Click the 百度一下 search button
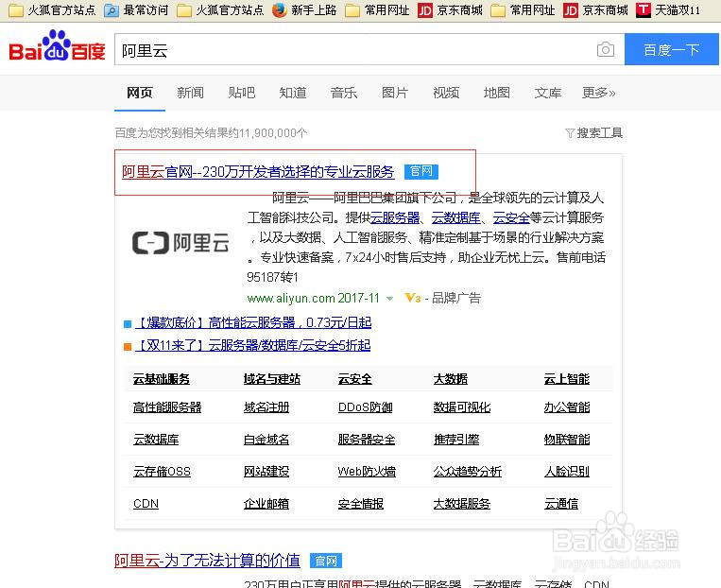 (x=671, y=49)
